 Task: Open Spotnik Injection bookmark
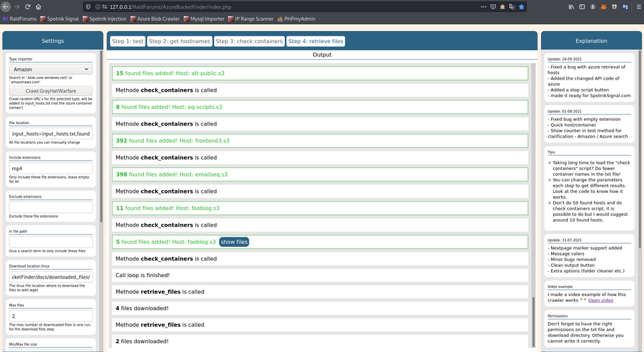coord(104,19)
